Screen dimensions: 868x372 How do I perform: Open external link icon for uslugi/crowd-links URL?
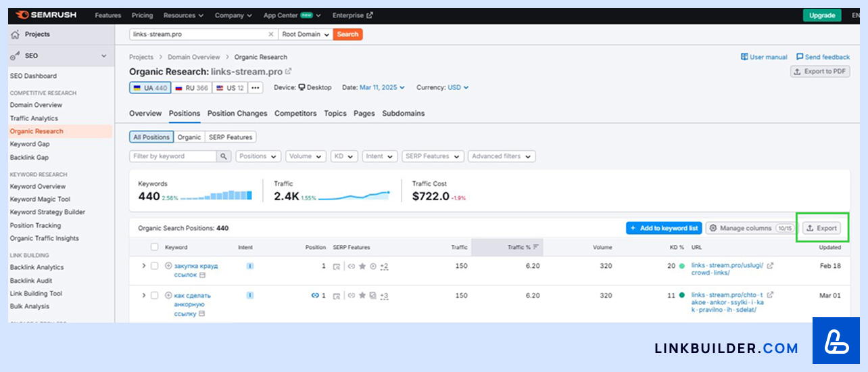770,266
